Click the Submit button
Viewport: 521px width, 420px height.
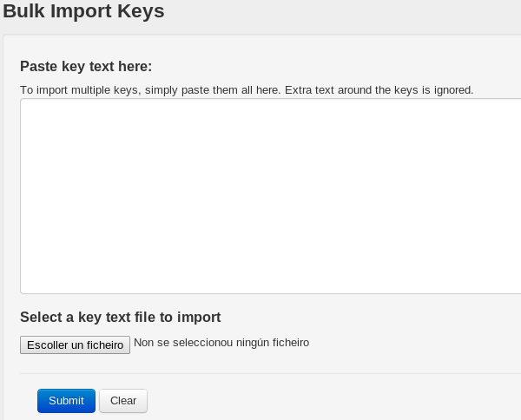point(66,401)
